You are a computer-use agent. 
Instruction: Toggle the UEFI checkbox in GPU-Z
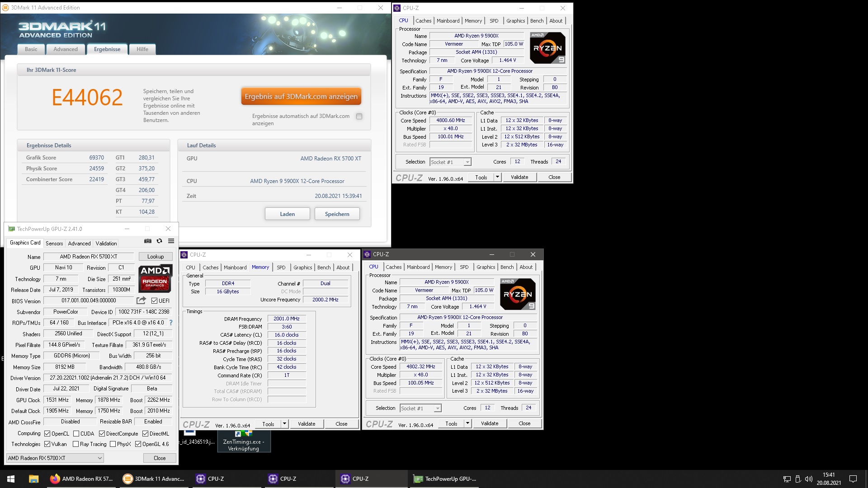point(154,300)
